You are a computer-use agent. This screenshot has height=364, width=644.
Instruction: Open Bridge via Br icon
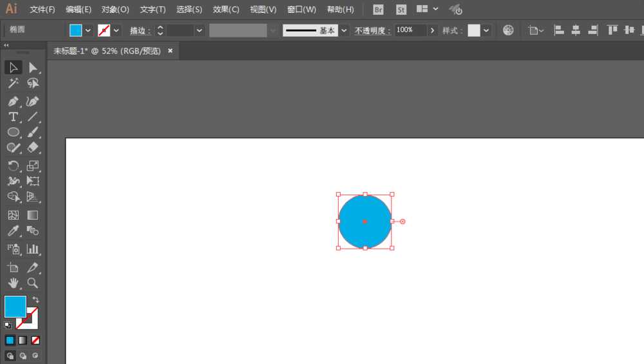378,10
